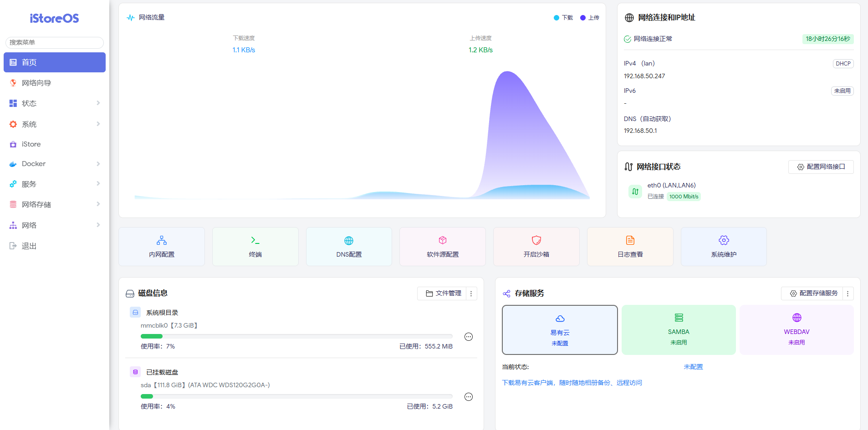The height and width of the screenshot is (430, 868).
Task: Open the 软件源配置 package shortcut
Action: coord(443,246)
